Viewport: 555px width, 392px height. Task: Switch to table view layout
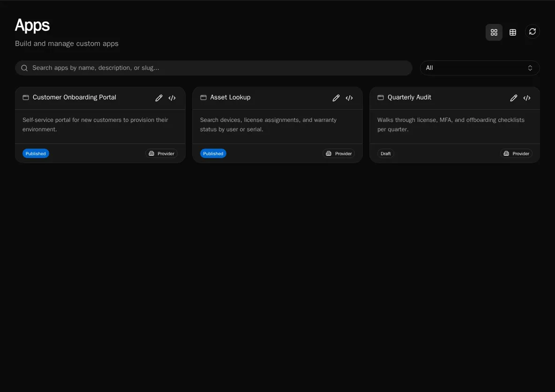[512, 32]
